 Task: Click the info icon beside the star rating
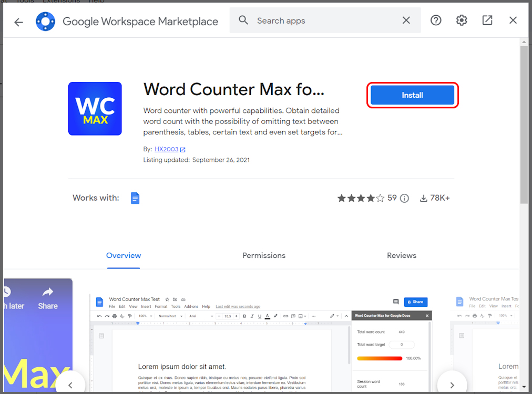coord(404,198)
